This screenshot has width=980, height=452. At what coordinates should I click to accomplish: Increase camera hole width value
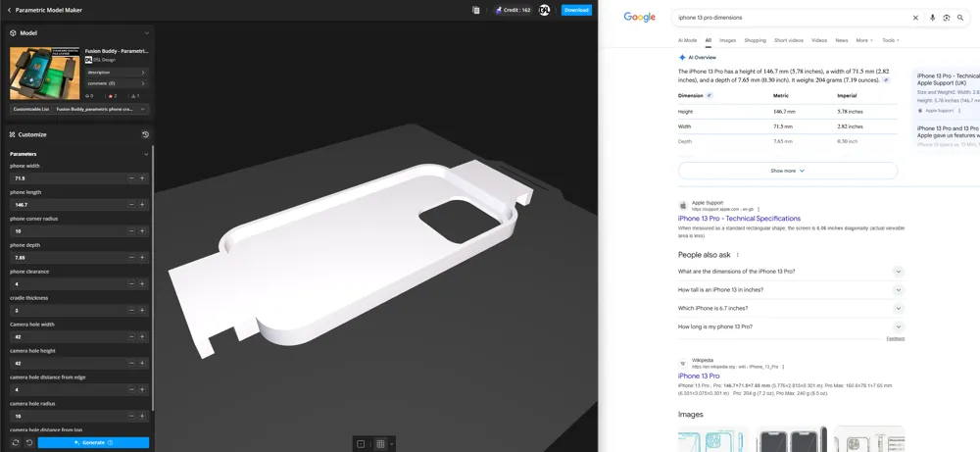[142, 337]
